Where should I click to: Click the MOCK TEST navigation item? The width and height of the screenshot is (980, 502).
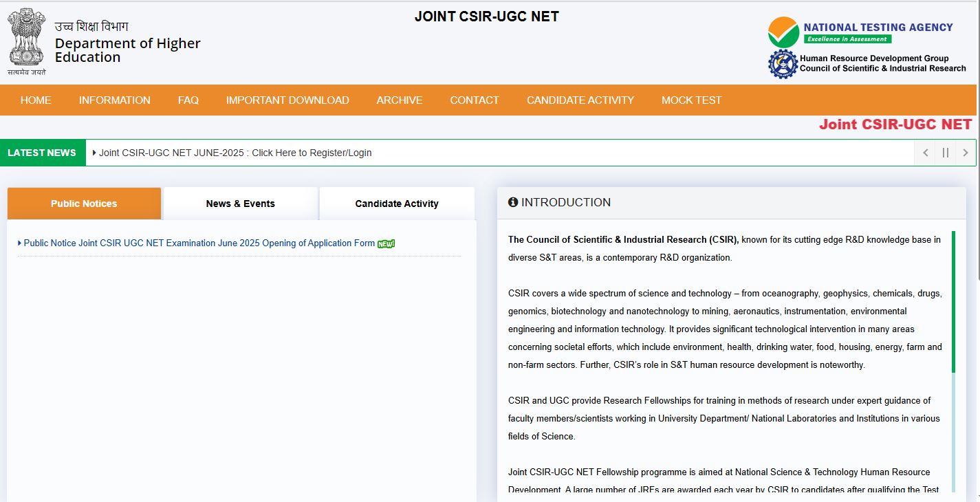(691, 100)
